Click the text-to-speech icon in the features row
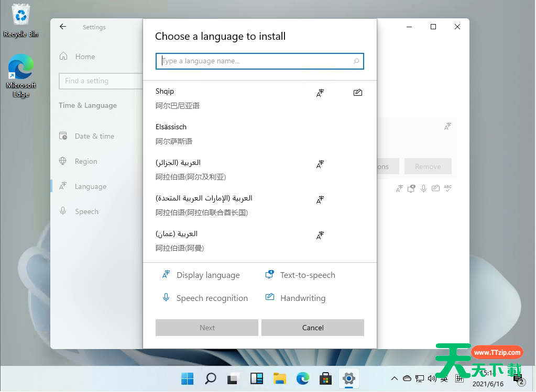 point(411,188)
